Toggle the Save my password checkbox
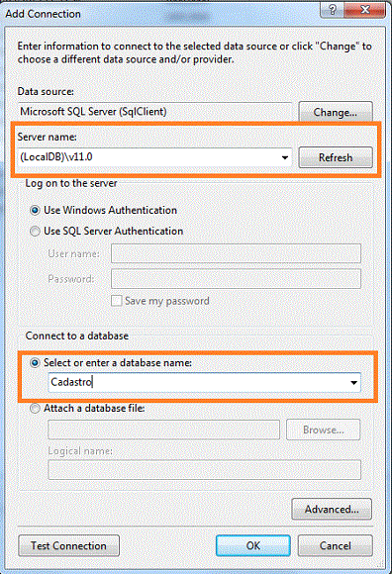The width and height of the screenshot is (392, 574). [x=117, y=301]
